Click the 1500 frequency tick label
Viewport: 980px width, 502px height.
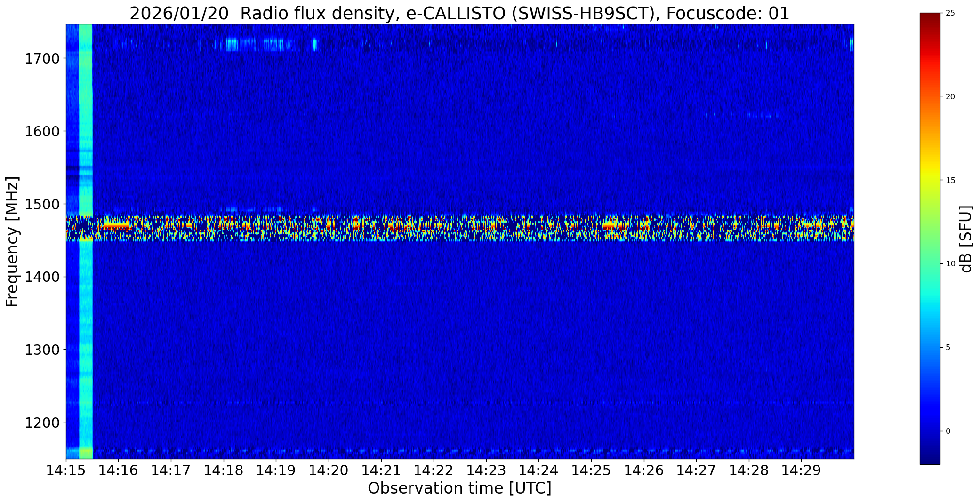click(42, 204)
